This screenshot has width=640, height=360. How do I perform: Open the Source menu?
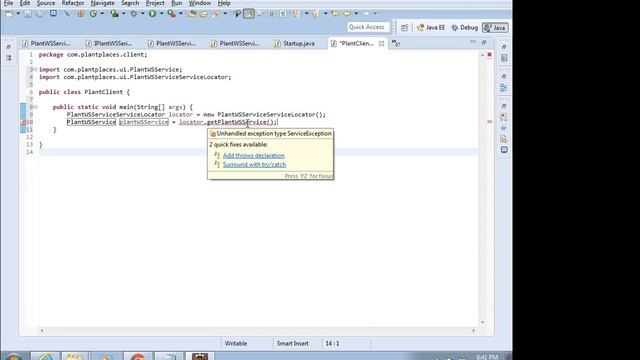(46, 3)
